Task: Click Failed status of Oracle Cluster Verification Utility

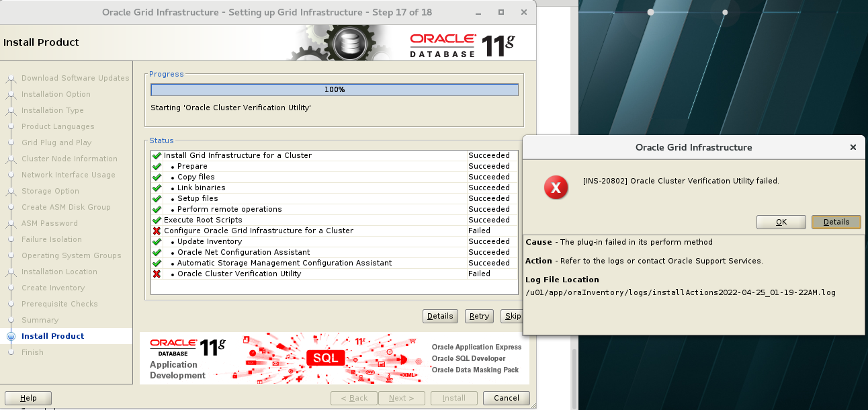Action: click(480, 274)
